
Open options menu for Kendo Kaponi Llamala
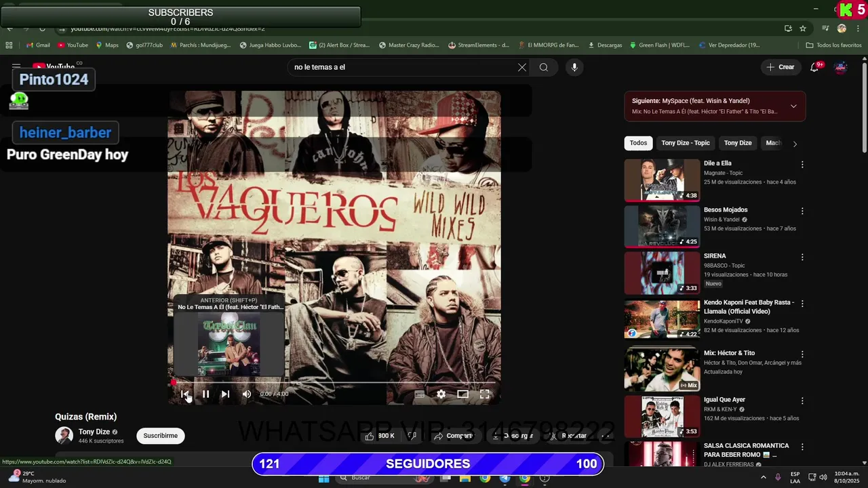[802, 304]
